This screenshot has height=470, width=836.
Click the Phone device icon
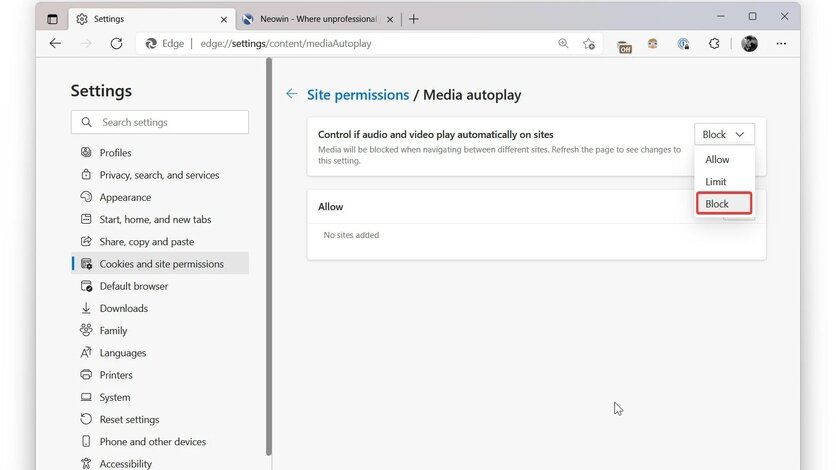86,441
